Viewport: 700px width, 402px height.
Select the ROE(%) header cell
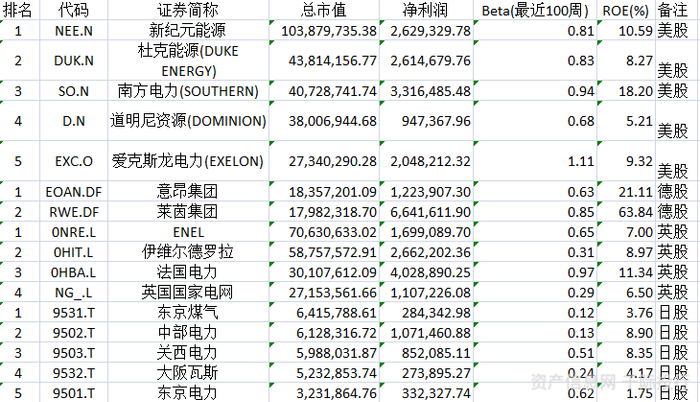click(x=626, y=10)
